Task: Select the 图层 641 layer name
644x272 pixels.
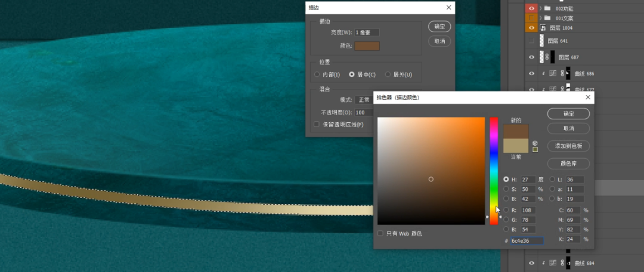Action: coord(558,41)
